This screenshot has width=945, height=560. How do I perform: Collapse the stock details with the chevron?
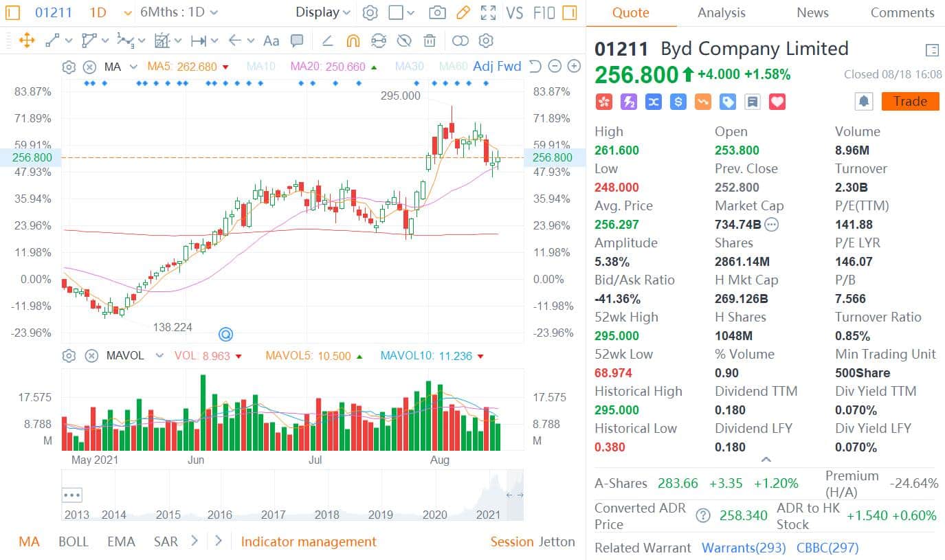(766, 460)
